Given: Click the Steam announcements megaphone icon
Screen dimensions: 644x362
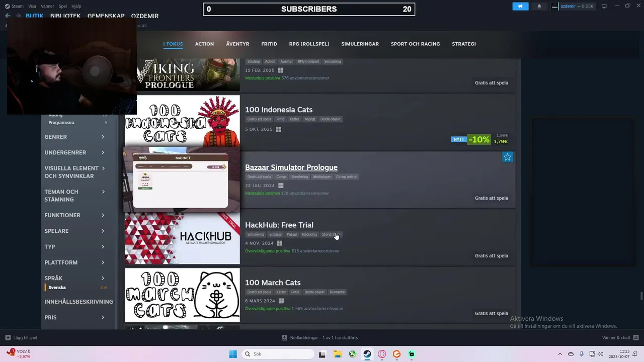Looking at the screenshot, I should 520,7.
